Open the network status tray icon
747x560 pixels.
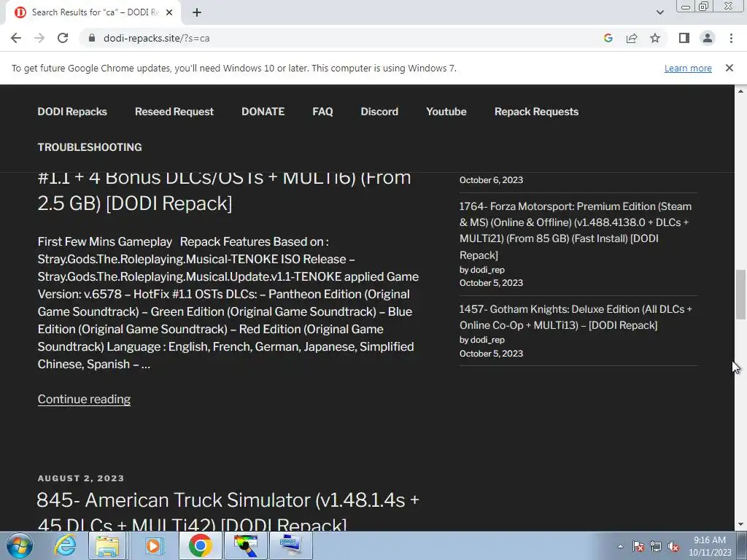(656, 546)
